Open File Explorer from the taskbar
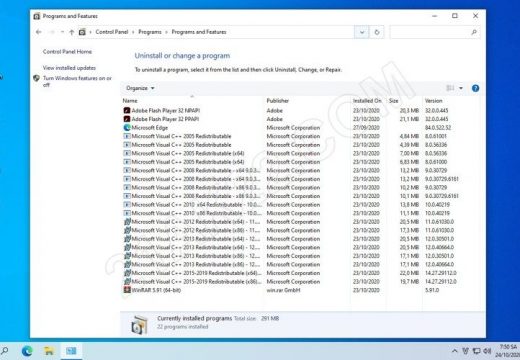The image size is (520, 360). click(49, 351)
